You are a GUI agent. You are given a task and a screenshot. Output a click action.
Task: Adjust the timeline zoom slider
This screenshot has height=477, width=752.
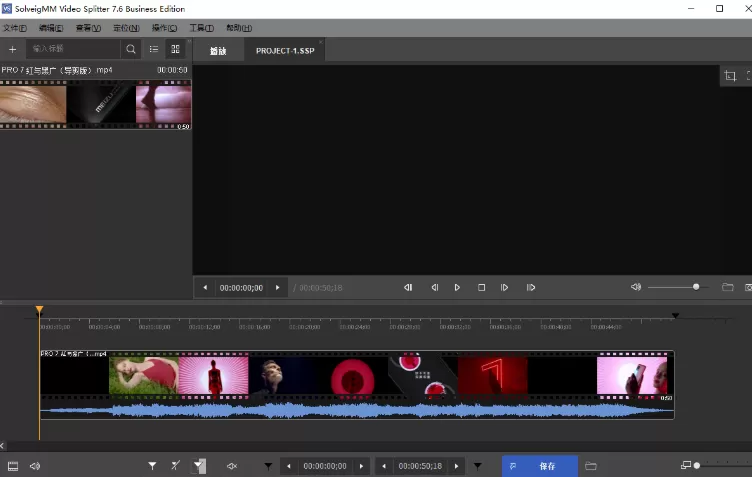(722, 465)
